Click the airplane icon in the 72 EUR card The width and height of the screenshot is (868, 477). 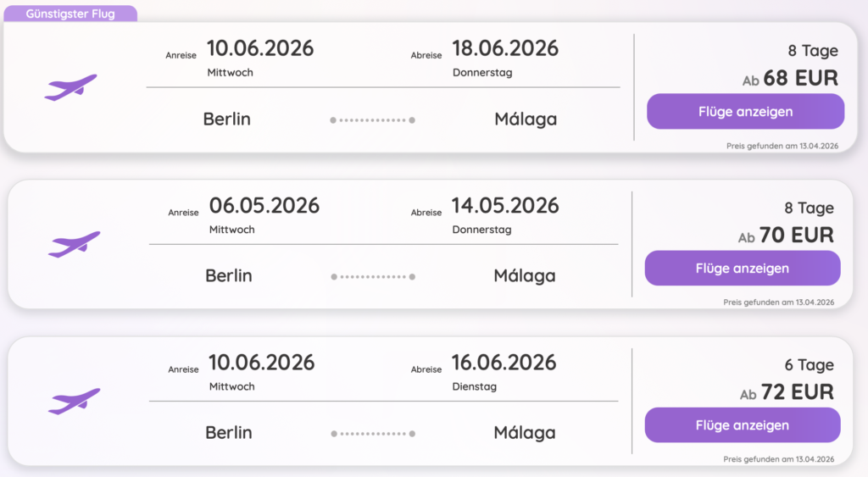(x=74, y=401)
